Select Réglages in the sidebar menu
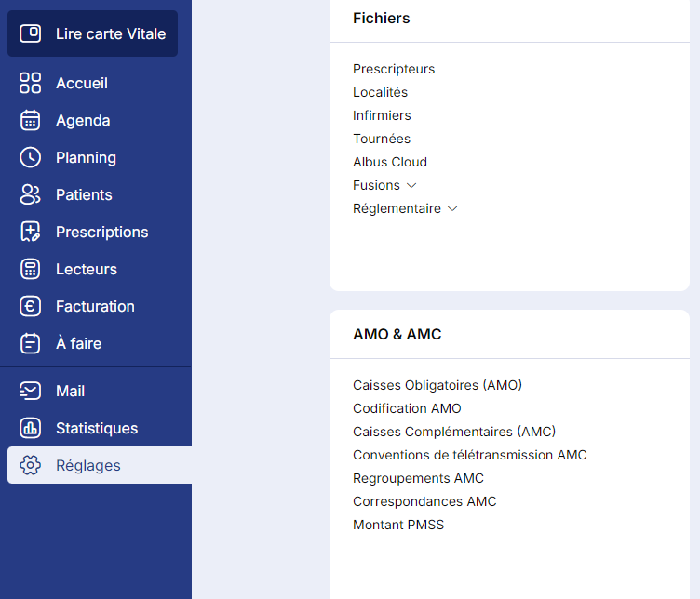 [x=88, y=465]
